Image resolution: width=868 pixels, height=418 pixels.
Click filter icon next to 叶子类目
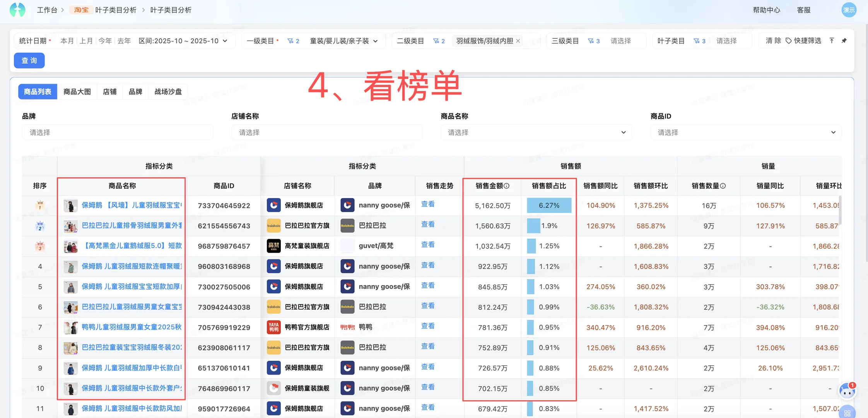696,41
